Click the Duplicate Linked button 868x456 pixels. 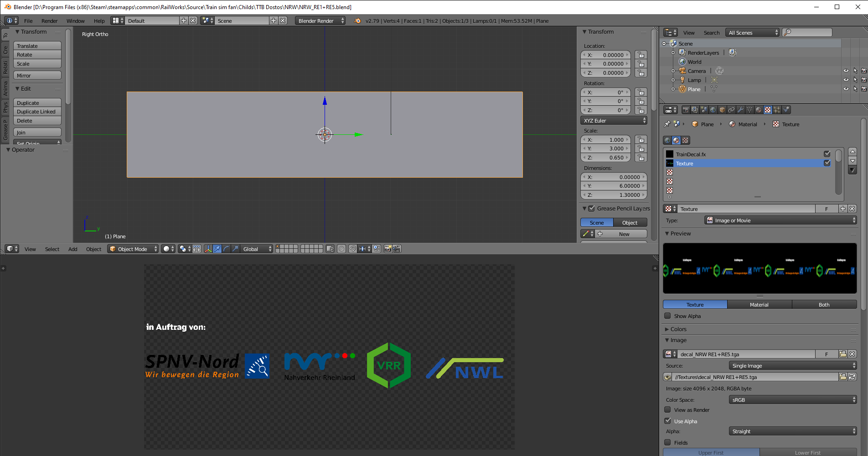tap(37, 112)
